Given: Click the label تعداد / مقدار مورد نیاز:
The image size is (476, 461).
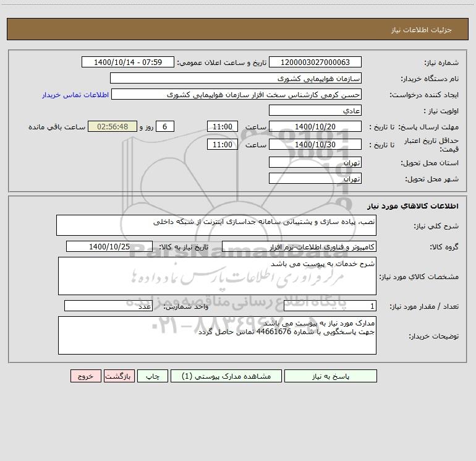Looking at the screenshot, I should [x=424, y=307].
